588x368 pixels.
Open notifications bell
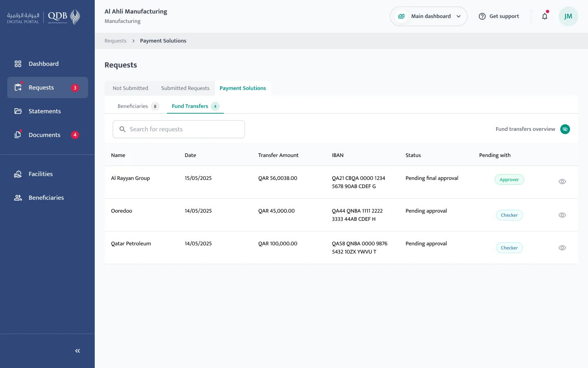(545, 16)
